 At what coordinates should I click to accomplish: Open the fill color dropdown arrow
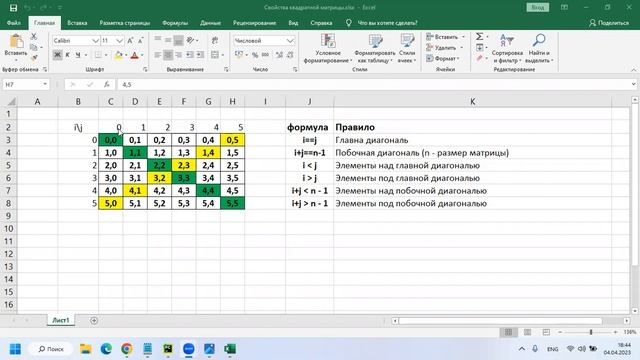pyautogui.click(x=126, y=55)
